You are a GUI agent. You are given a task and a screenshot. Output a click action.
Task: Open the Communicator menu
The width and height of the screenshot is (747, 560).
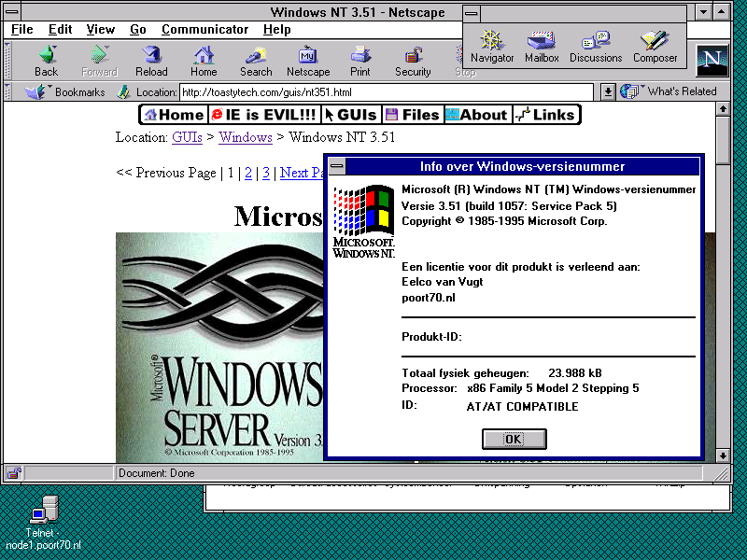204,30
